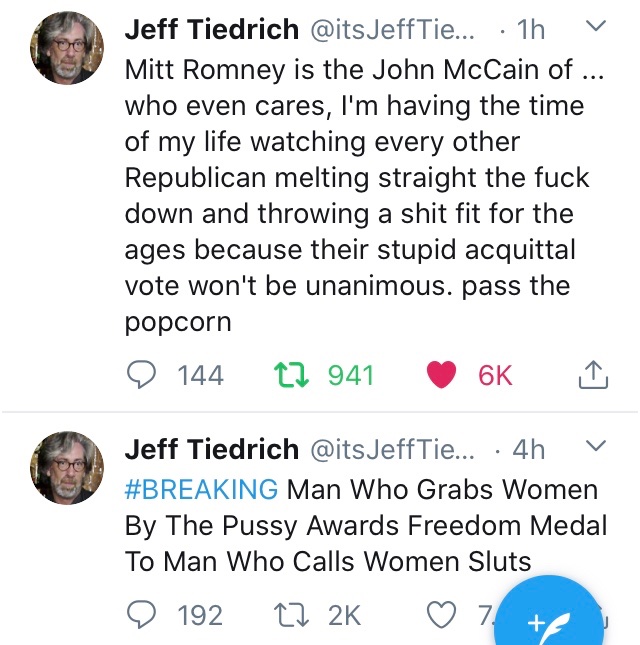Tap the 941 retweet count

click(350, 375)
